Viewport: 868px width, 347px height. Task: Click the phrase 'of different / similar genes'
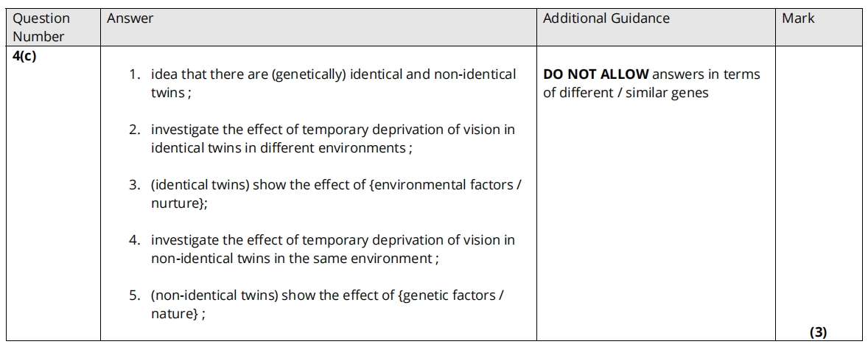point(626,93)
